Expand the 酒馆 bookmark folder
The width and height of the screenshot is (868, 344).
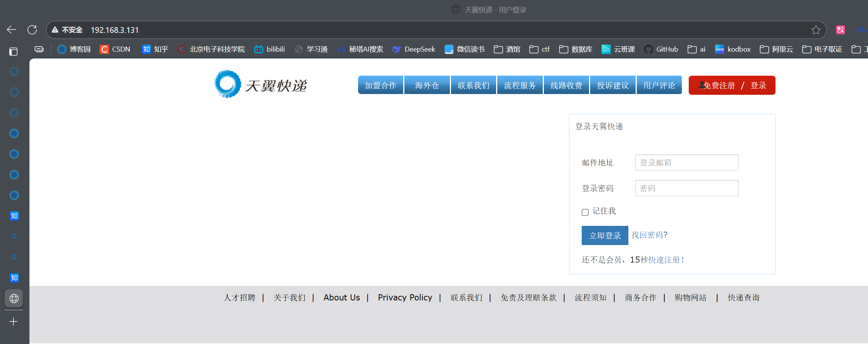507,49
